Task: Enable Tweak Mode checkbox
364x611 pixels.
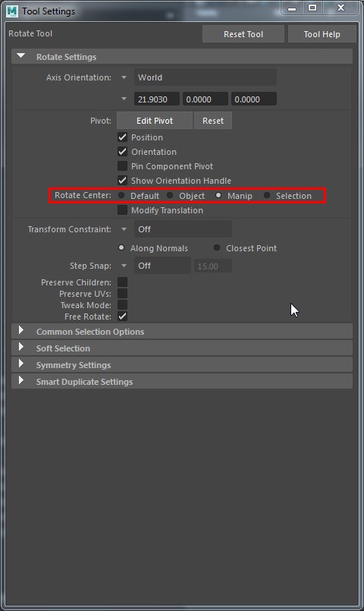Action: coord(122,304)
